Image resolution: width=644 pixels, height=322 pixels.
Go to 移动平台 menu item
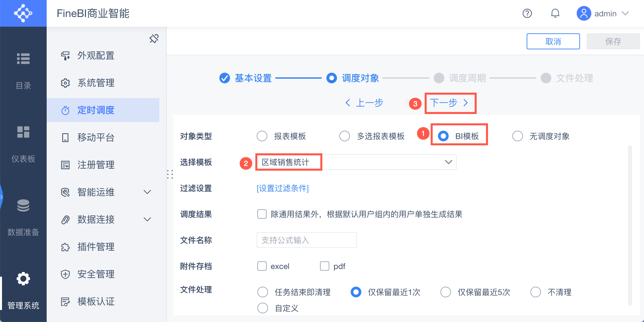pyautogui.click(x=96, y=137)
